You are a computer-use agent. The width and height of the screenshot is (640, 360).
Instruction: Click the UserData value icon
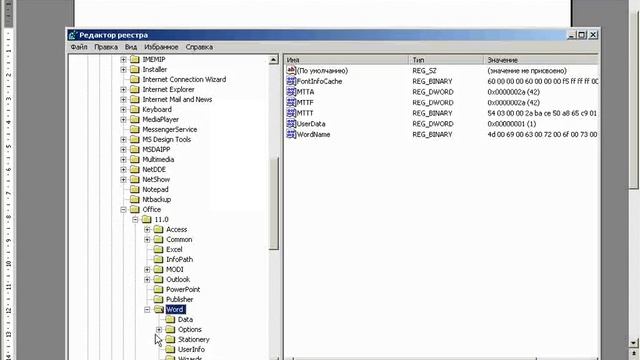(291, 123)
